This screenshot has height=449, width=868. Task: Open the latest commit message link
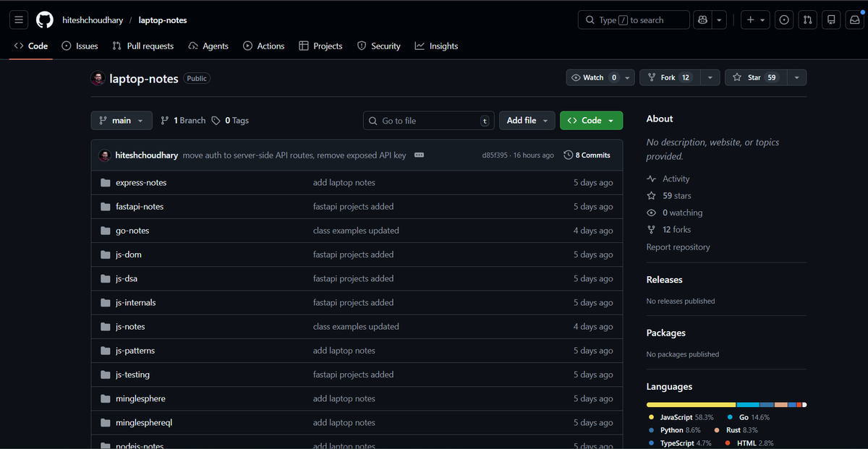pyautogui.click(x=294, y=155)
